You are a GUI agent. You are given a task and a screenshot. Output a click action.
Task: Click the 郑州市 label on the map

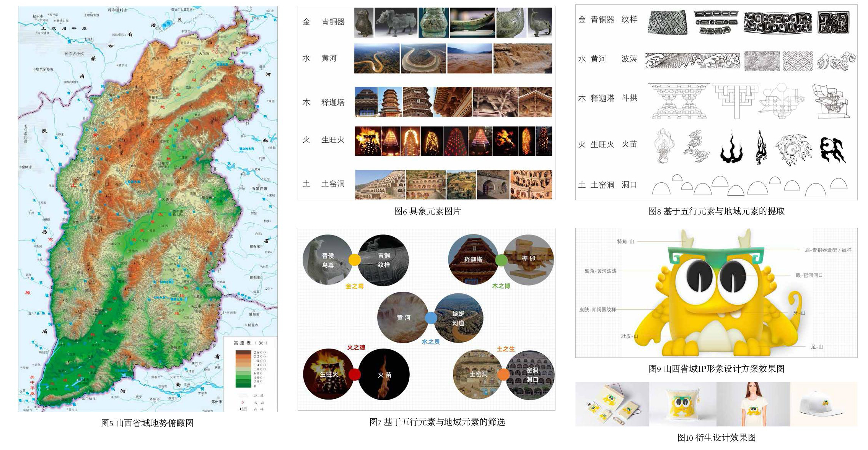[x=217, y=402]
